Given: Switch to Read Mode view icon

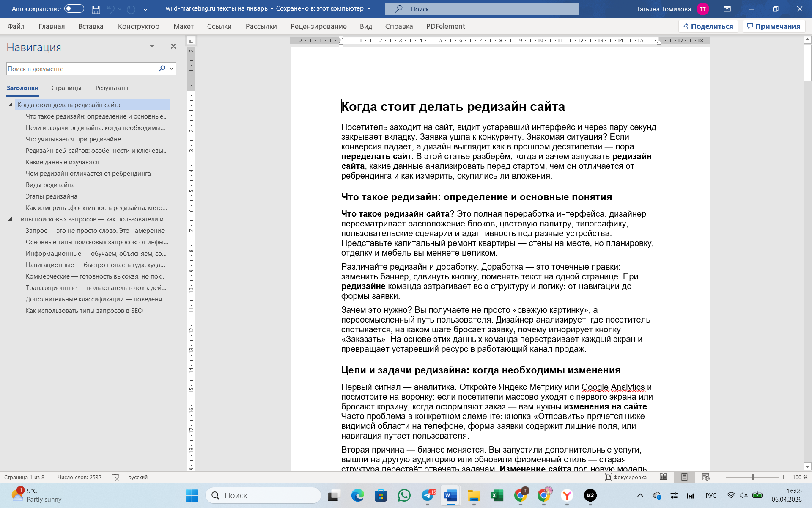Looking at the screenshot, I should click(x=663, y=477).
